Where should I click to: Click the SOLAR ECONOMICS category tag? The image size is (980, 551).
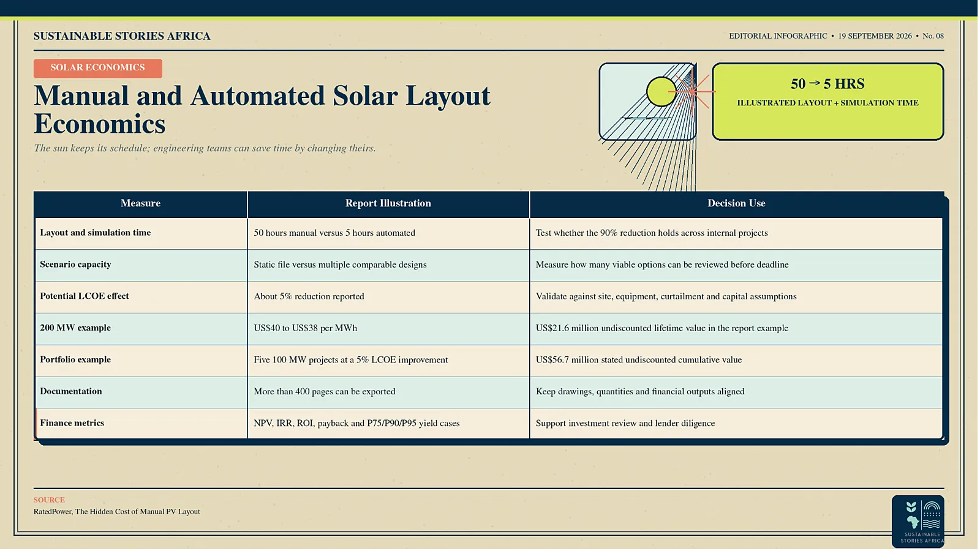pos(98,68)
